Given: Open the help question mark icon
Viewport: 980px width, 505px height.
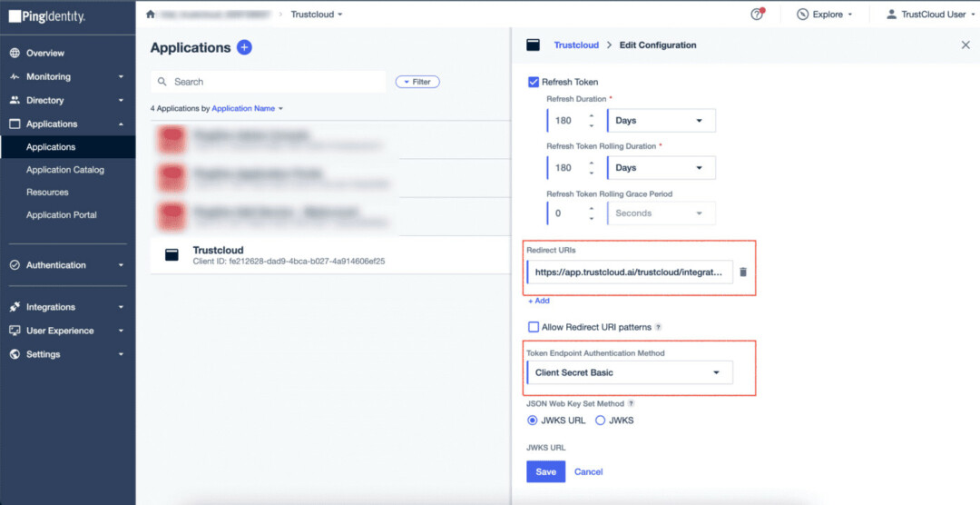Looking at the screenshot, I should tap(757, 15).
